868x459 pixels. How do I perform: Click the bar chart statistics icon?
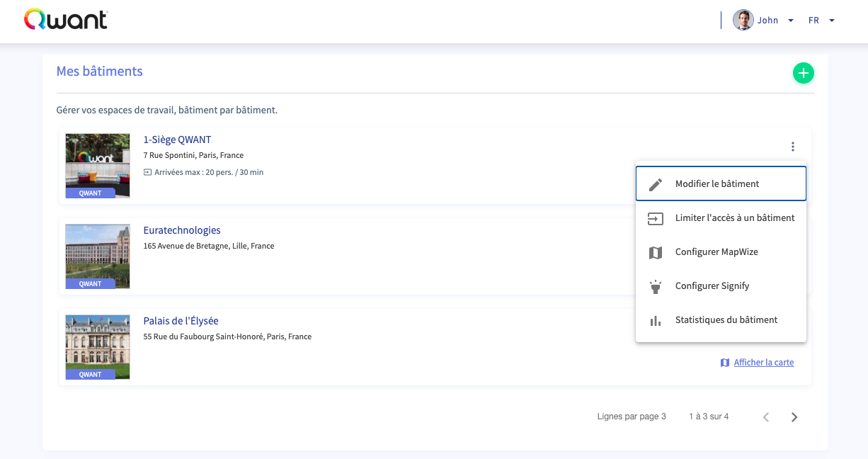[656, 320]
